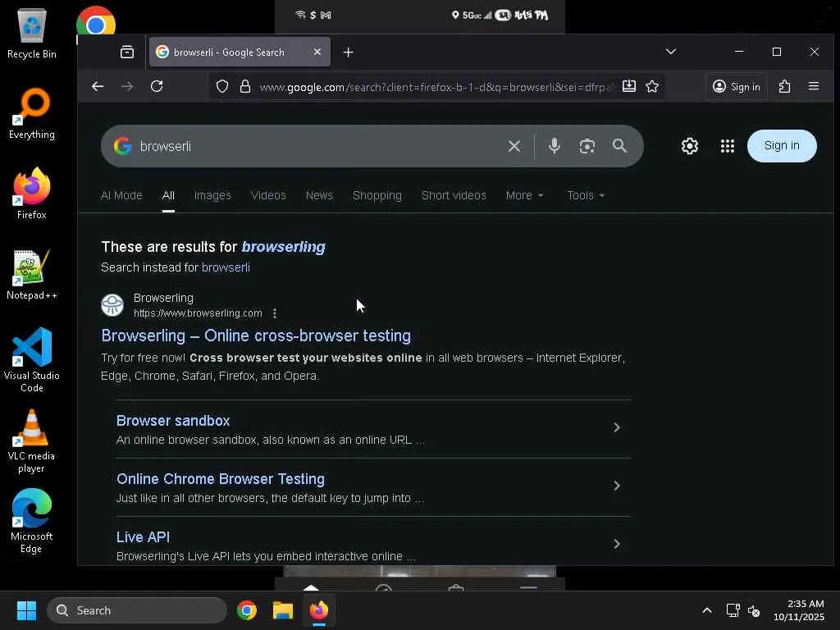This screenshot has width=840, height=630.
Task: Bookmark this page with the star
Action: 652,86
